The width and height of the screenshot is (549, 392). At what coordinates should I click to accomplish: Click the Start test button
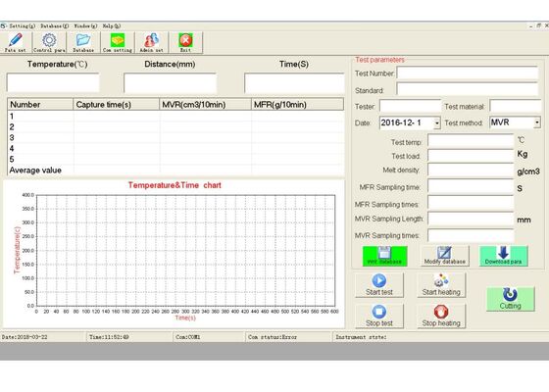(x=379, y=285)
